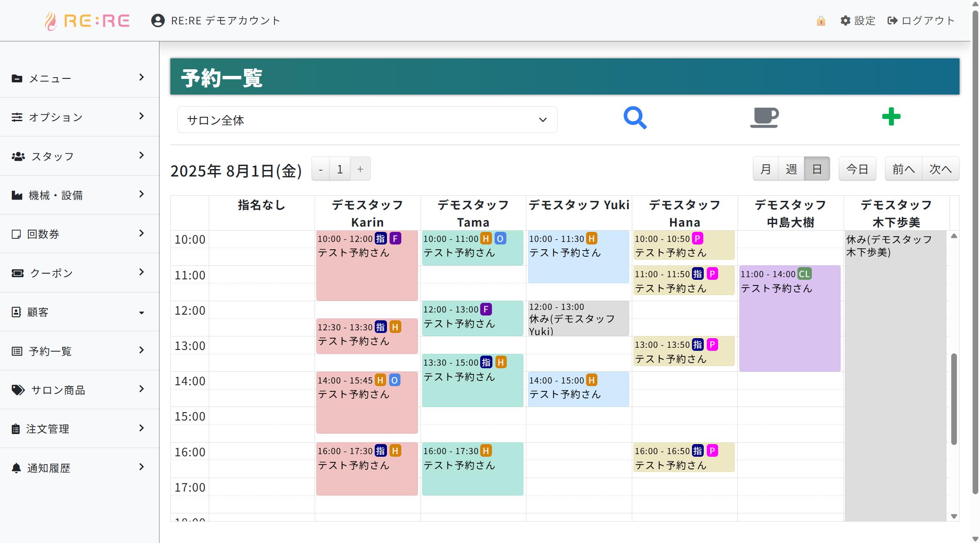Image resolution: width=980 pixels, height=543 pixels.
Task: Switch calendar to month view (月)
Action: pyautogui.click(x=766, y=169)
